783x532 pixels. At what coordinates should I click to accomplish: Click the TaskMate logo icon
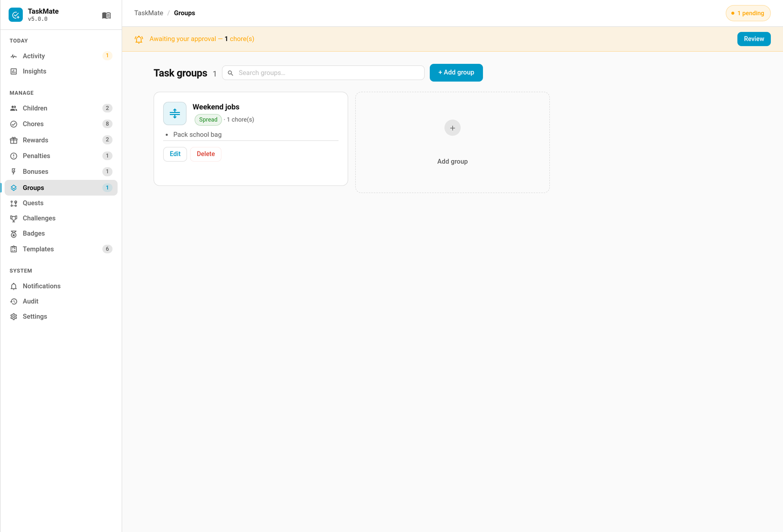[16, 15]
